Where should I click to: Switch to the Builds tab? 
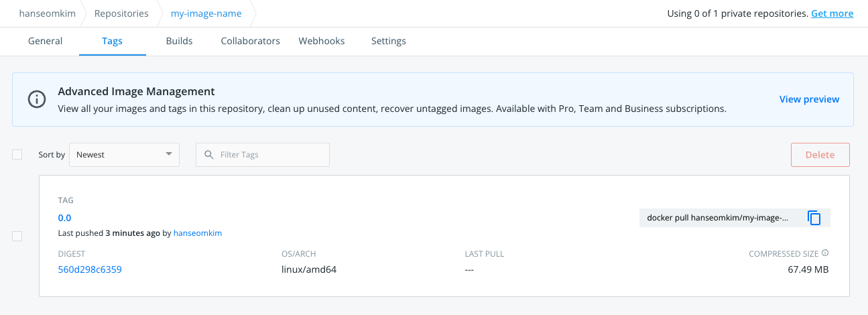point(179,41)
